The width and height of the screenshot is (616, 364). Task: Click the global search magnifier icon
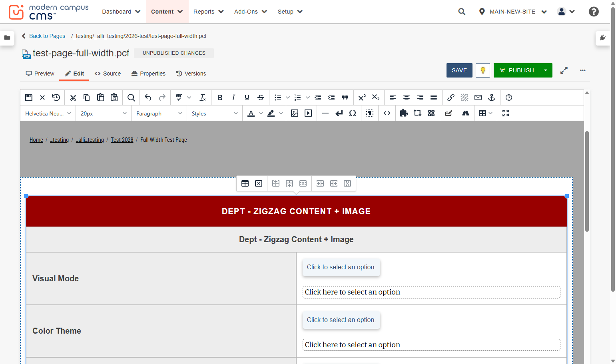coord(462,12)
